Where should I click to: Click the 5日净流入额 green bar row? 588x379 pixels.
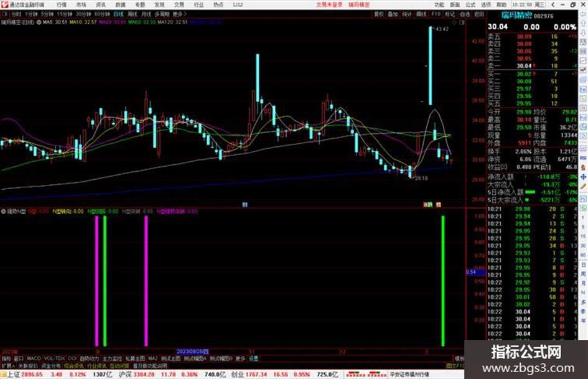click(x=532, y=192)
